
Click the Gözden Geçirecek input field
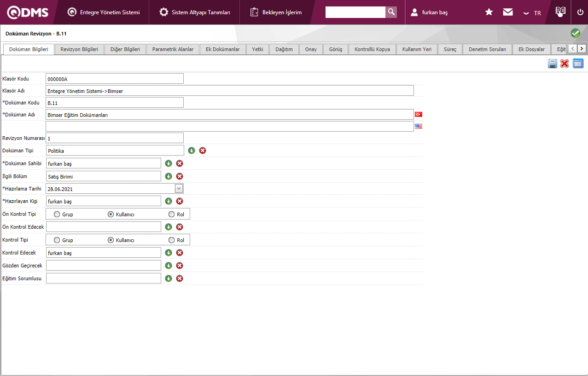[x=104, y=266]
